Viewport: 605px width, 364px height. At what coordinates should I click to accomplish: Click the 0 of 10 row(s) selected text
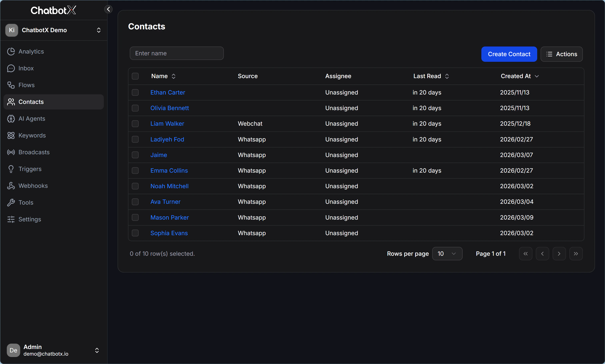pyautogui.click(x=162, y=254)
